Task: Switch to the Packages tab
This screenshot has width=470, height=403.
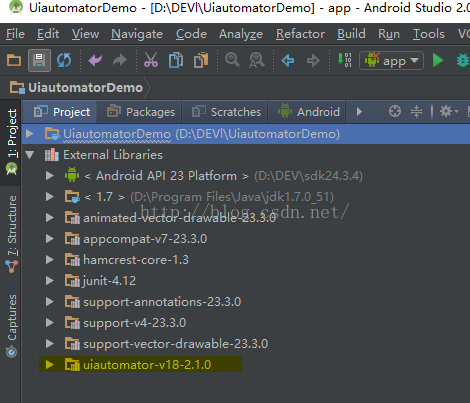Action: (140, 112)
